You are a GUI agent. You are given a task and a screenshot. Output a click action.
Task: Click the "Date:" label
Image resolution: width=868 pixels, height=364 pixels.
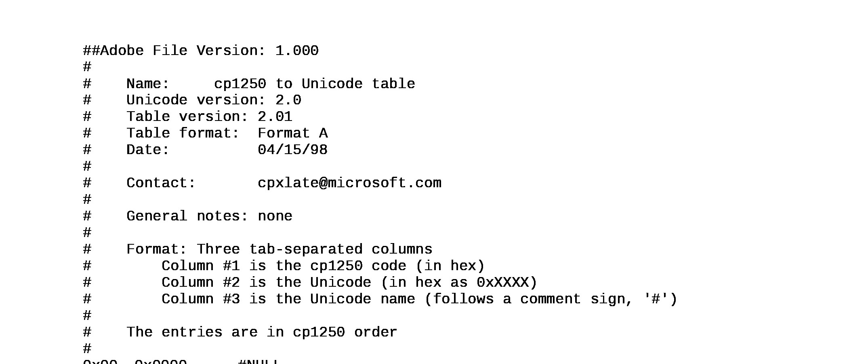148,150
